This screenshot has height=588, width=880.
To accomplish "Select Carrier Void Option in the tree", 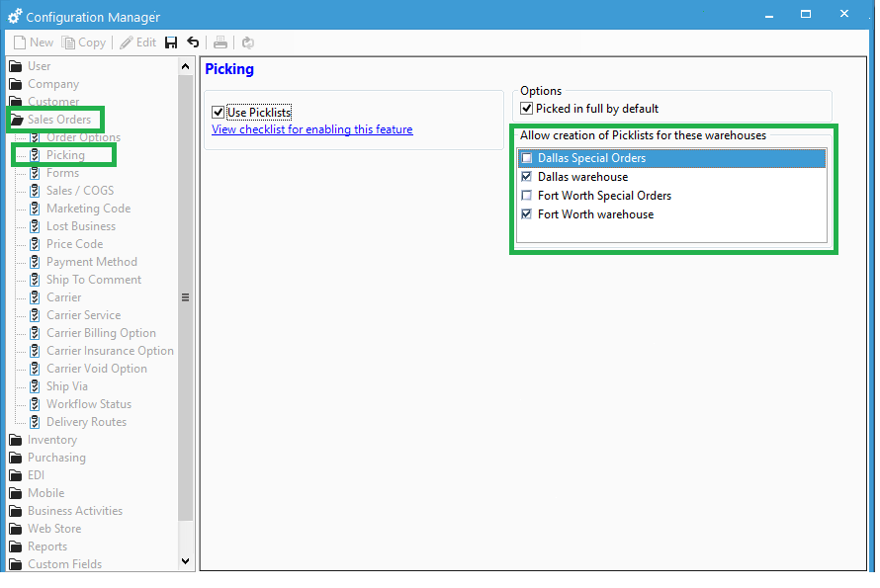I will (97, 369).
